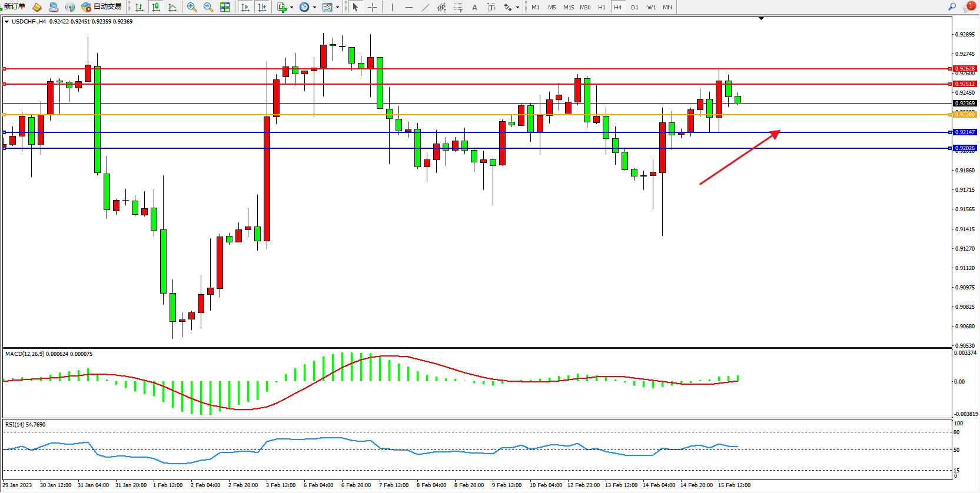The height and width of the screenshot is (493, 980).
Task: Click the New Order (新订单) button
Action: click(14, 6)
